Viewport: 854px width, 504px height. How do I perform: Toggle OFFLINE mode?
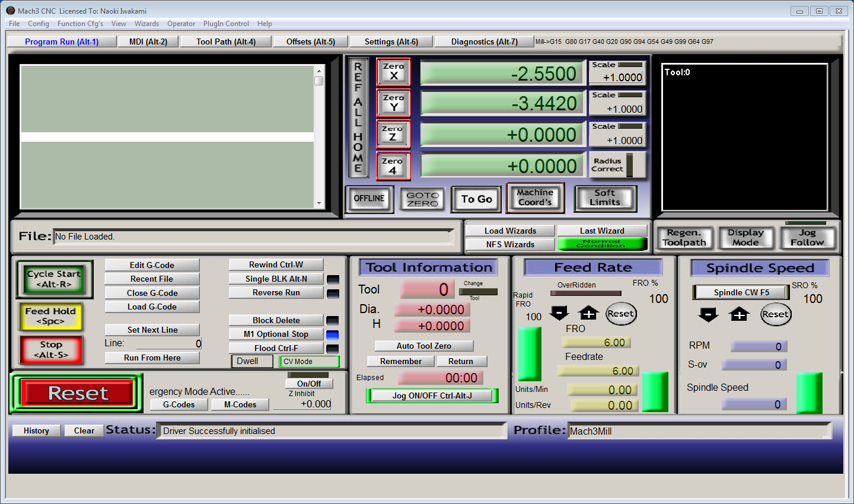coord(369,199)
